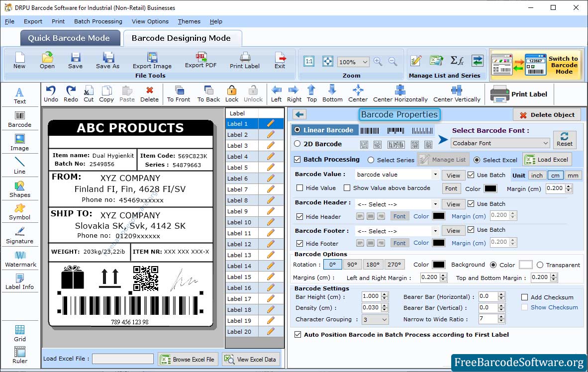The image size is (588, 372).
Task: Click the Load Excel button
Action: pyautogui.click(x=548, y=159)
